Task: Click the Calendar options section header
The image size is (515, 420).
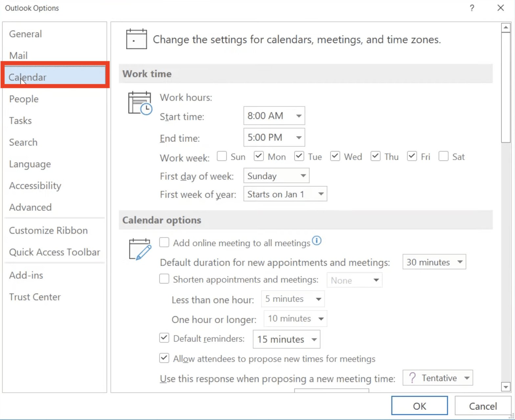Action: (306, 220)
